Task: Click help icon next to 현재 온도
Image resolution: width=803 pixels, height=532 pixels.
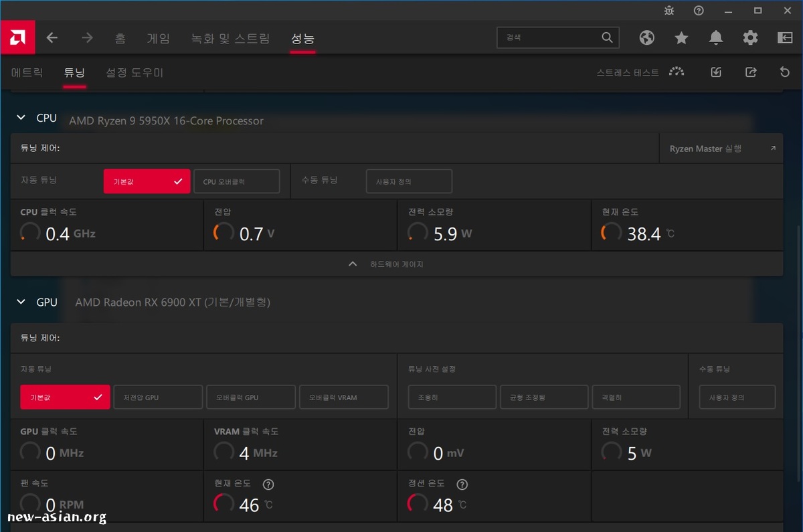Action: pyautogui.click(x=268, y=484)
